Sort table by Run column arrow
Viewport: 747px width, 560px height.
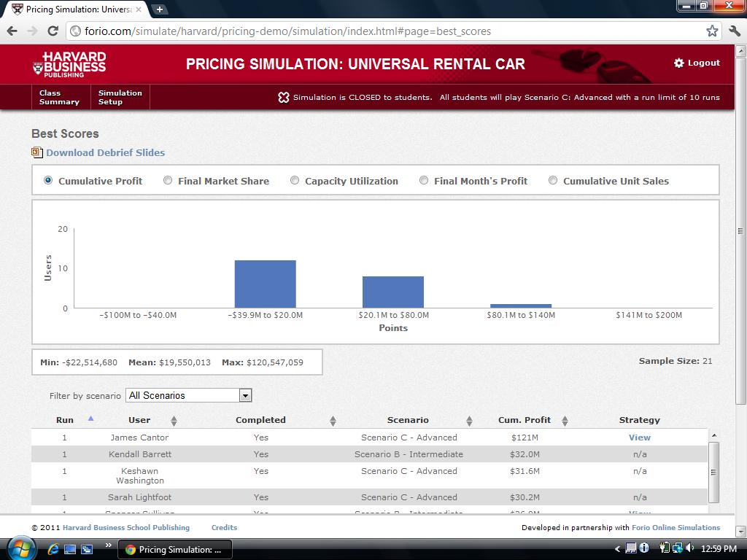tap(90, 419)
